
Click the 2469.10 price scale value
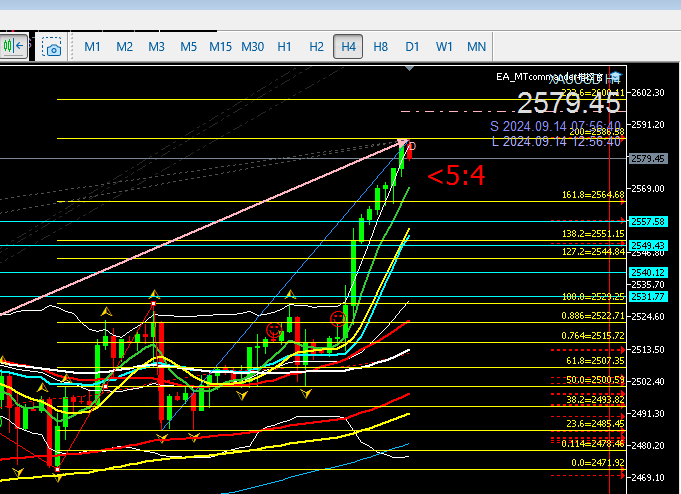tap(648, 477)
